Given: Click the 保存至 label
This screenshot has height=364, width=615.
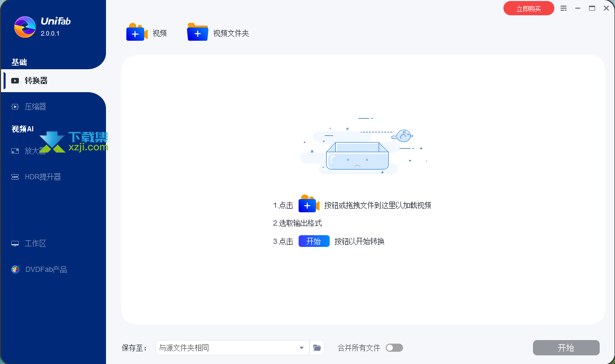Looking at the screenshot, I should point(135,348).
